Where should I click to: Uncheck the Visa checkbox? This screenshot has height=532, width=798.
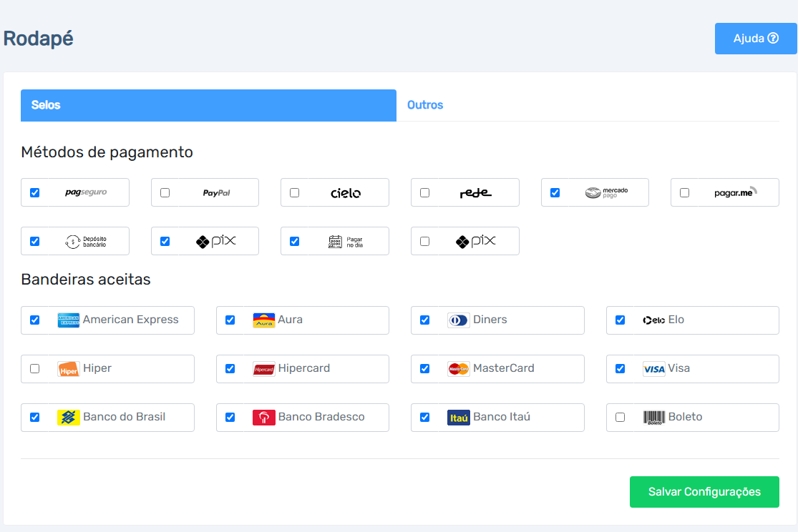coord(620,368)
